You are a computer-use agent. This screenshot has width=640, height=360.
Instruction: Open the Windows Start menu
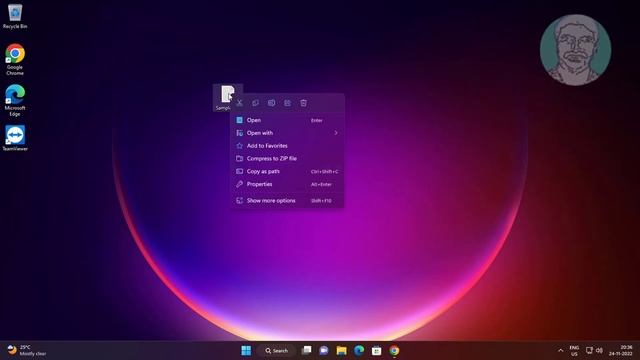pos(246,351)
